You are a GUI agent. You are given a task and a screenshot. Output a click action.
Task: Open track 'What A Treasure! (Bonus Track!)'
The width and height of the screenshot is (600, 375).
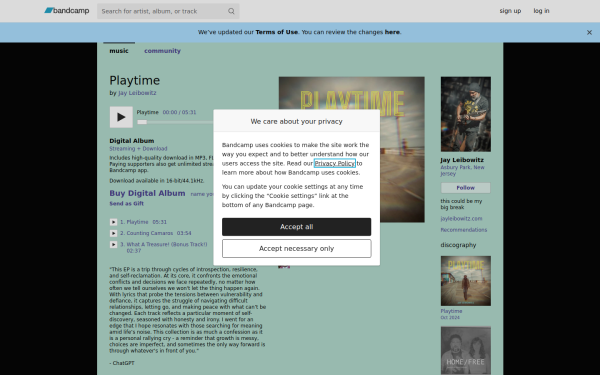pos(167,244)
